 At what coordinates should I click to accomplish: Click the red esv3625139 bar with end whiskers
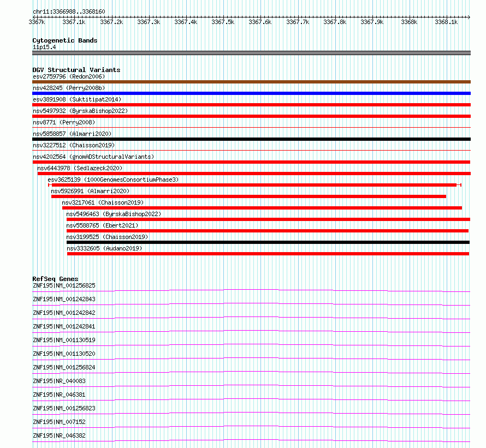click(255, 185)
